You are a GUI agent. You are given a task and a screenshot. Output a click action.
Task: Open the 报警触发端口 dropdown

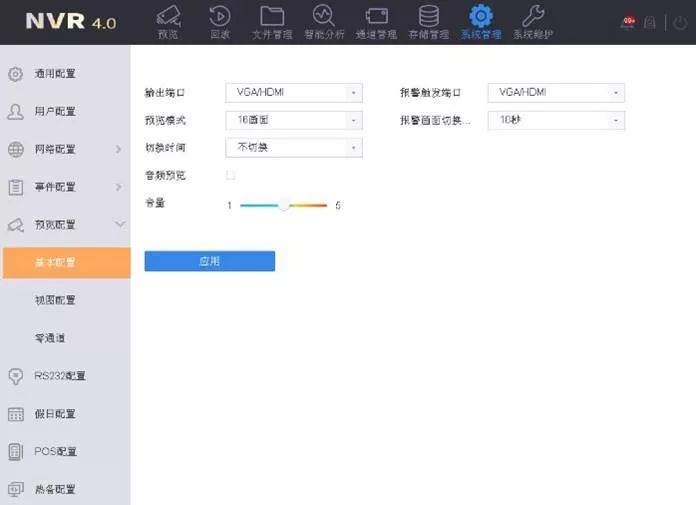pyautogui.click(x=555, y=93)
